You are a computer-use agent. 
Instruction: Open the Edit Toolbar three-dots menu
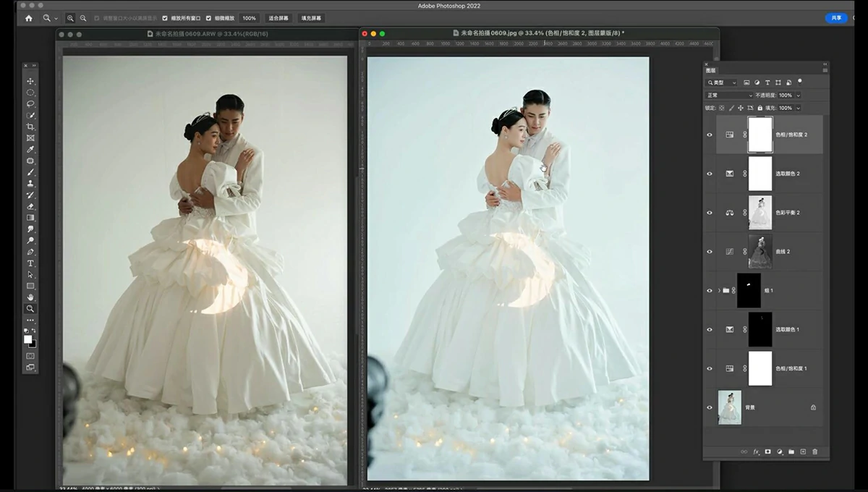coord(30,320)
